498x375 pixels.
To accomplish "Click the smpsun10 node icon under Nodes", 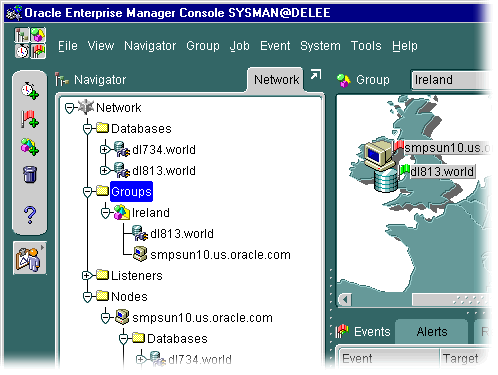I will (x=122, y=317).
